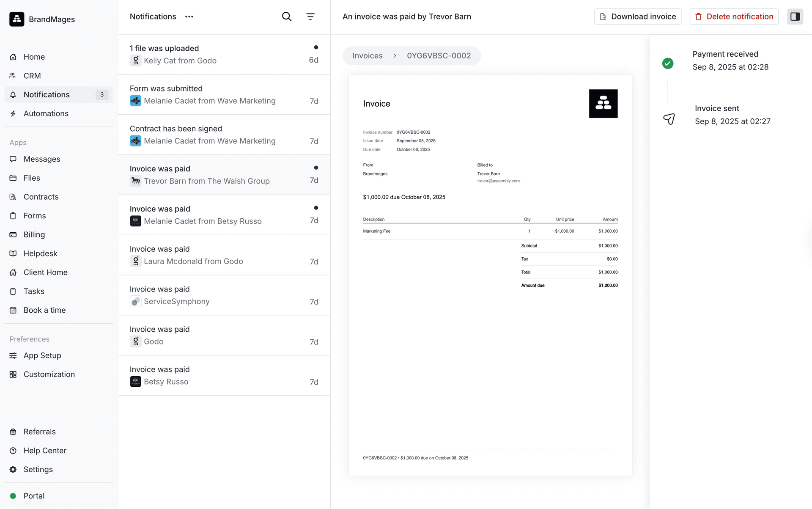
Task: Open Automations from the sidebar
Action: pyautogui.click(x=46, y=113)
